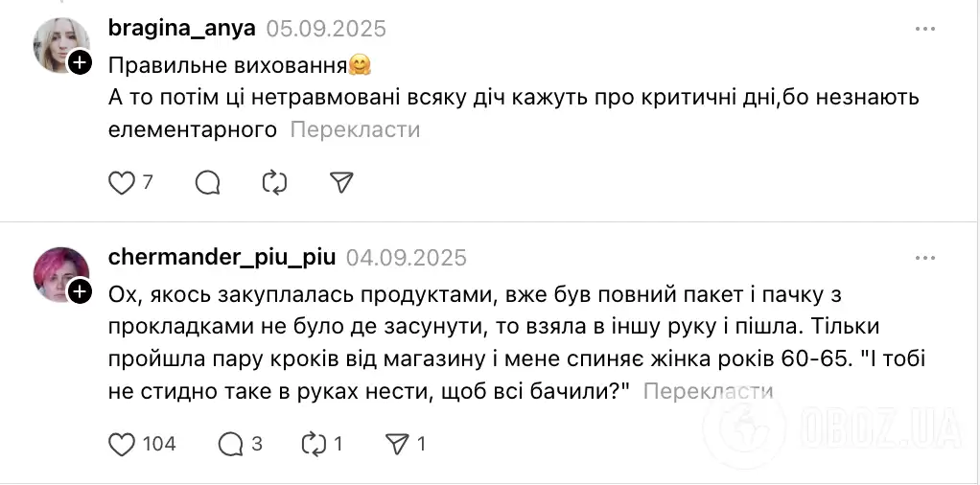Open more options for chermander_piu_piu's comment
The image size is (980, 485).
click(x=924, y=258)
